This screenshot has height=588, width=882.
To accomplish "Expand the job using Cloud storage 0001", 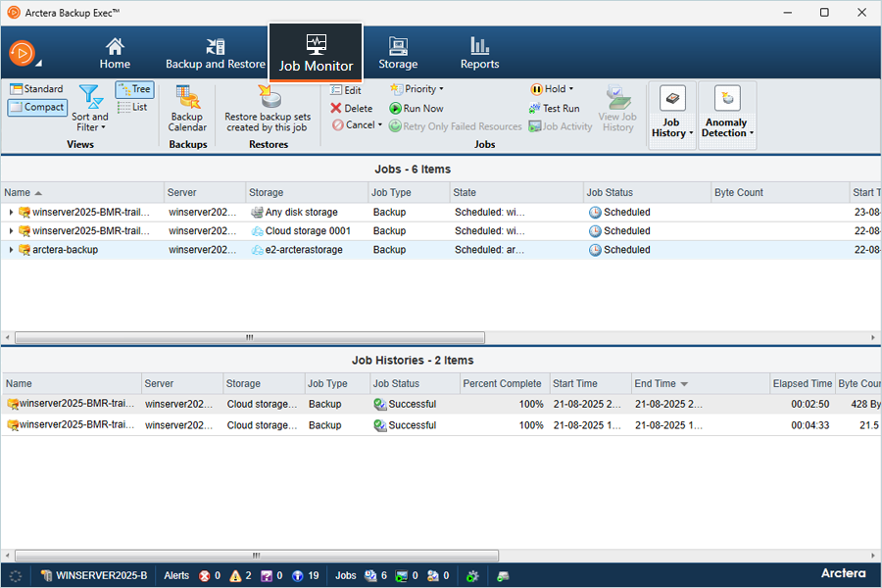I will [x=11, y=230].
